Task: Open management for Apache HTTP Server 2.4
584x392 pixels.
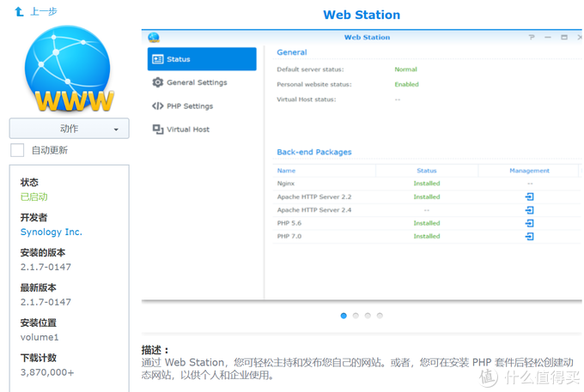Action: point(529,210)
